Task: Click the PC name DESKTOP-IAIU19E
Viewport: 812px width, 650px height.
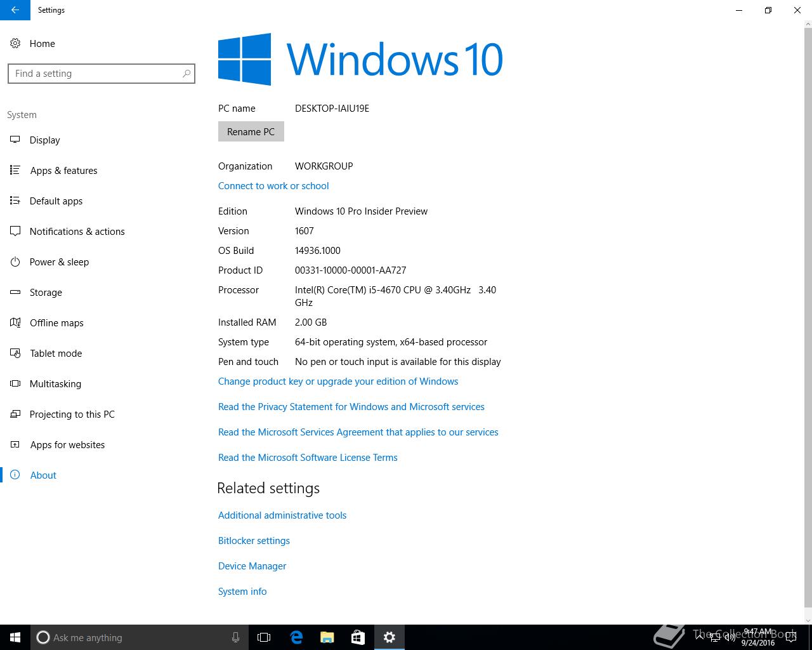Action: point(332,109)
